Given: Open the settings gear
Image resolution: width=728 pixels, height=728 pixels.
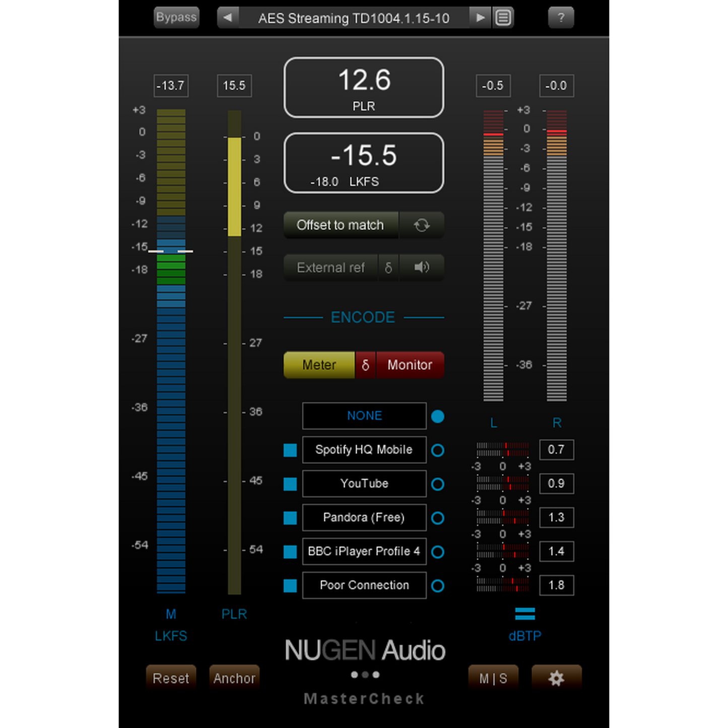Looking at the screenshot, I should (x=556, y=678).
